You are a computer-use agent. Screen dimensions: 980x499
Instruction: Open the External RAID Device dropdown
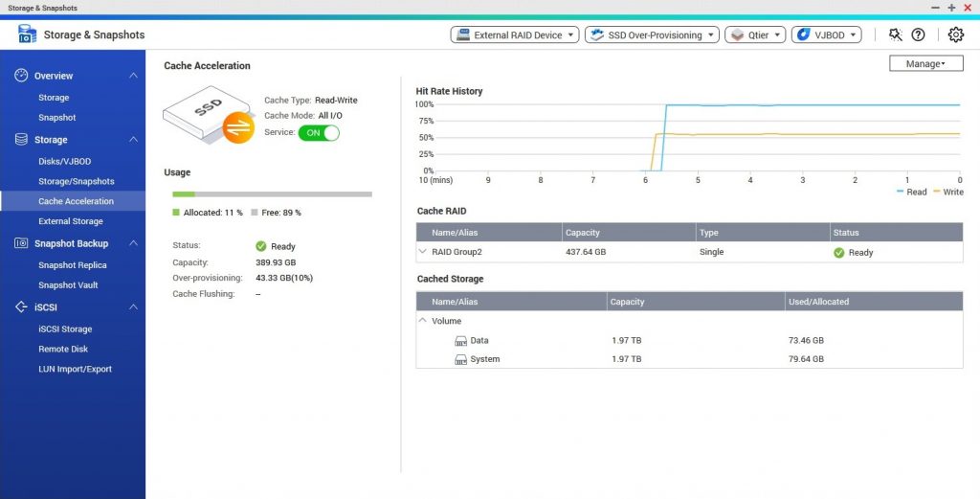pos(515,35)
